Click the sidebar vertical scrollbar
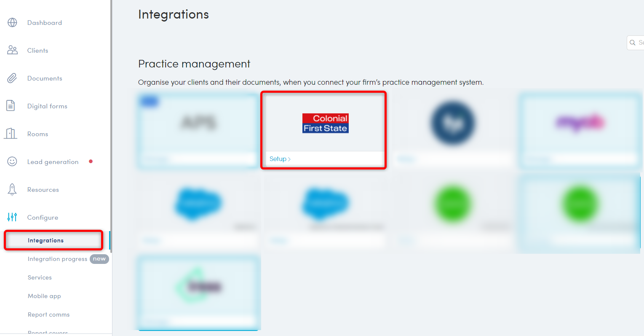Image resolution: width=644 pixels, height=336 pixels. tap(111, 126)
